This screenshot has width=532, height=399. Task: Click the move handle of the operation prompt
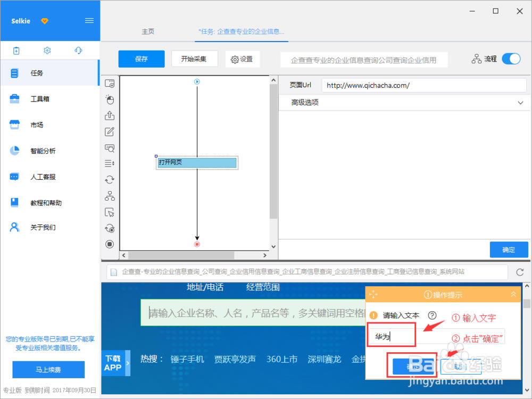(373, 294)
